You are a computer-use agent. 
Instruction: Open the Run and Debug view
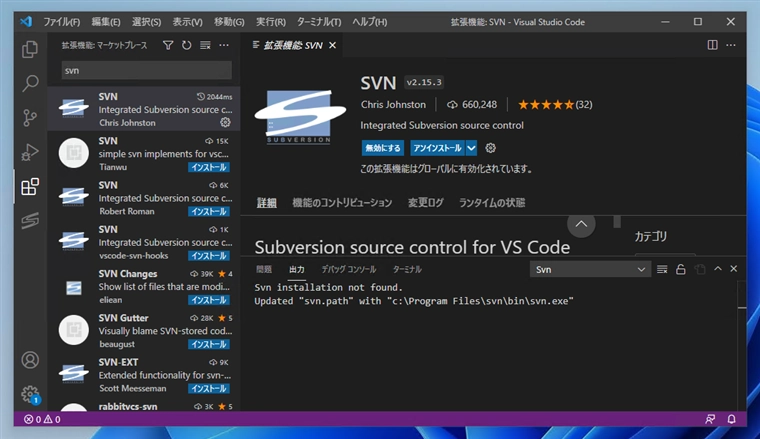(x=30, y=152)
